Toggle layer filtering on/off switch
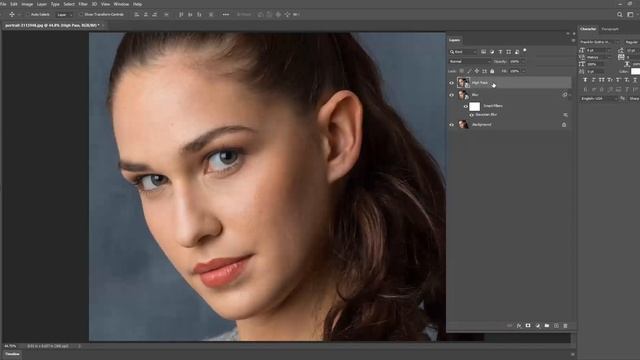 click(x=525, y=51)
